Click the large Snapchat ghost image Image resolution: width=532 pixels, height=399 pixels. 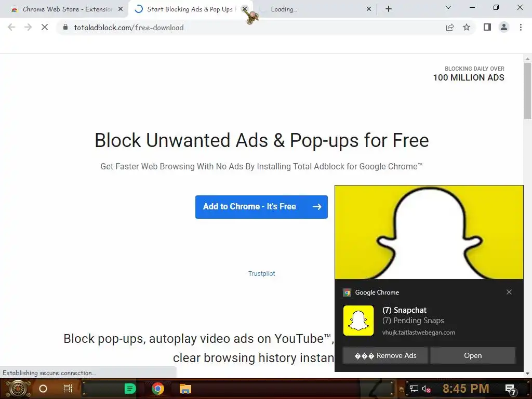(429, 232)
